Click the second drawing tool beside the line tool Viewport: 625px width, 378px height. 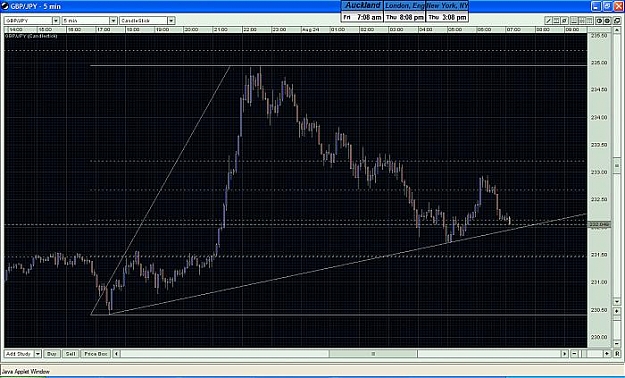(x=556, y=21)
